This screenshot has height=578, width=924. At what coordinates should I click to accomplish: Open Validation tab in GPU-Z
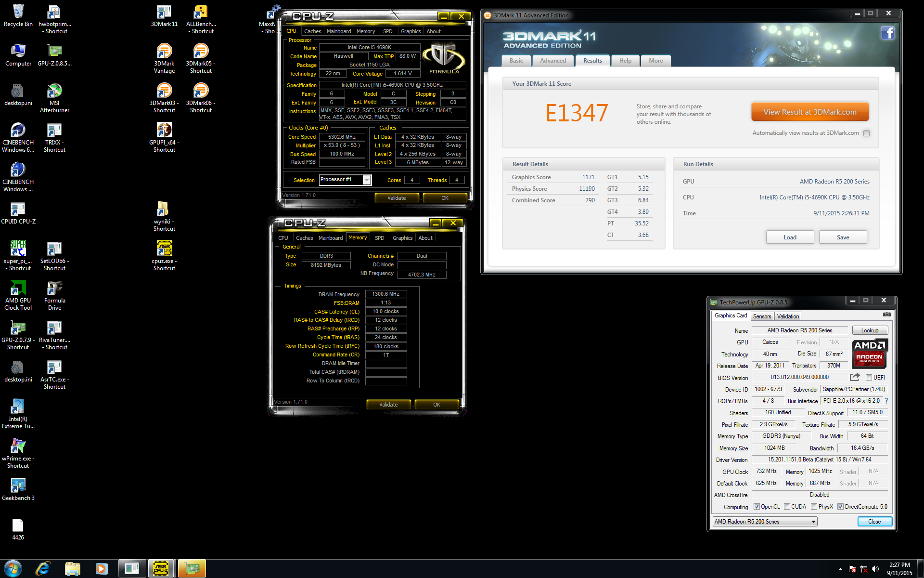click(x=788, y=316)
